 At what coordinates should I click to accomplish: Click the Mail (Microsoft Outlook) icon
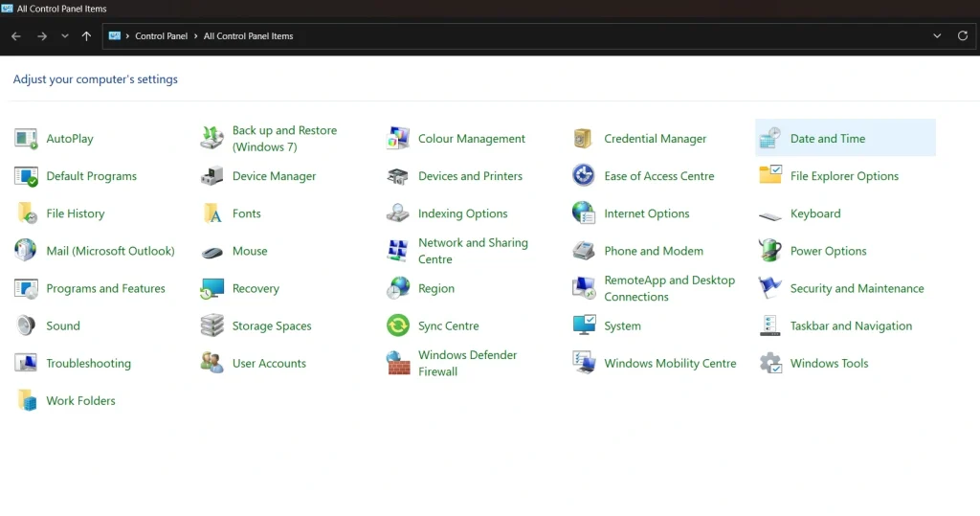coord(26,250)
